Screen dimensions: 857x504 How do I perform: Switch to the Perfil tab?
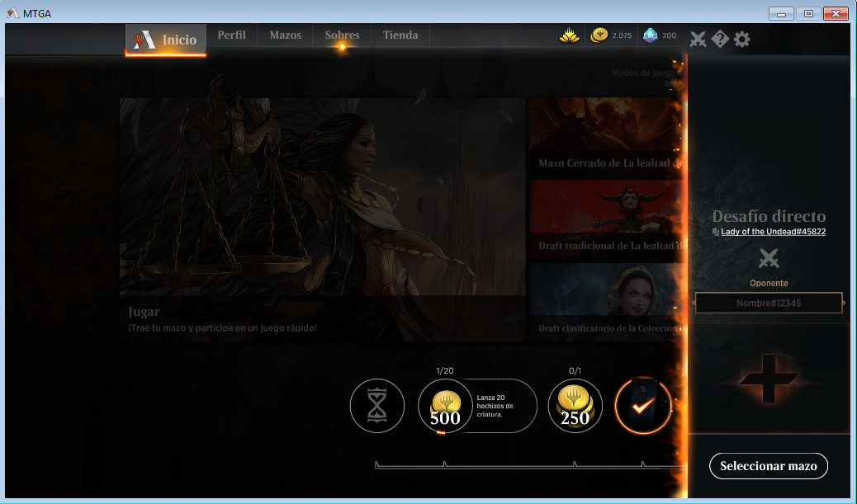click(232, 35)
